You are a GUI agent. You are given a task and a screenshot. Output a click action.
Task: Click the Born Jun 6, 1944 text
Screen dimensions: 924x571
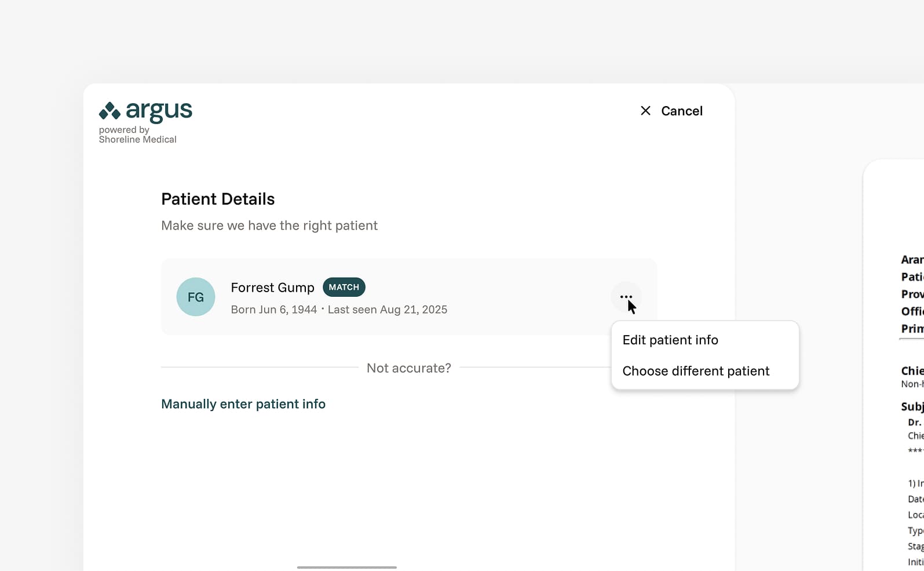(273, 310)
